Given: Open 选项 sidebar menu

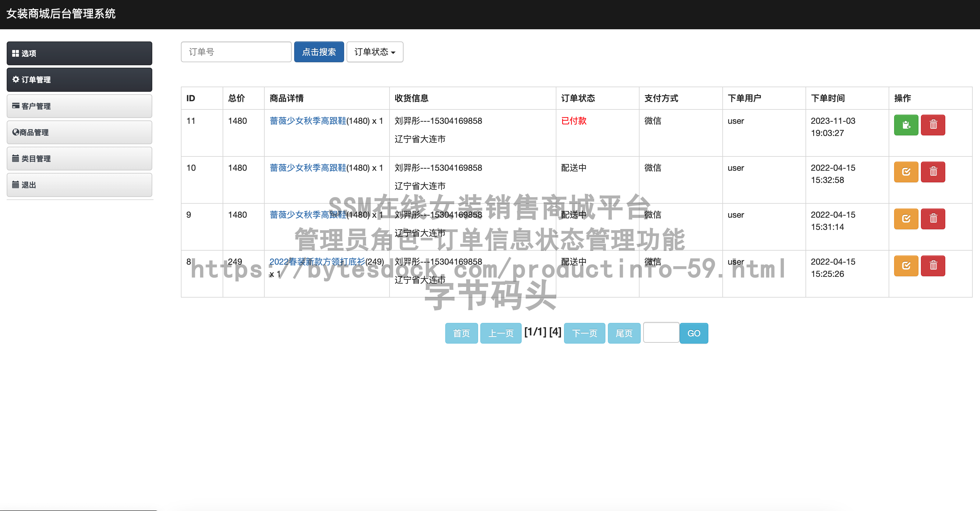Looking at the screenshot, I should point(79,53).
